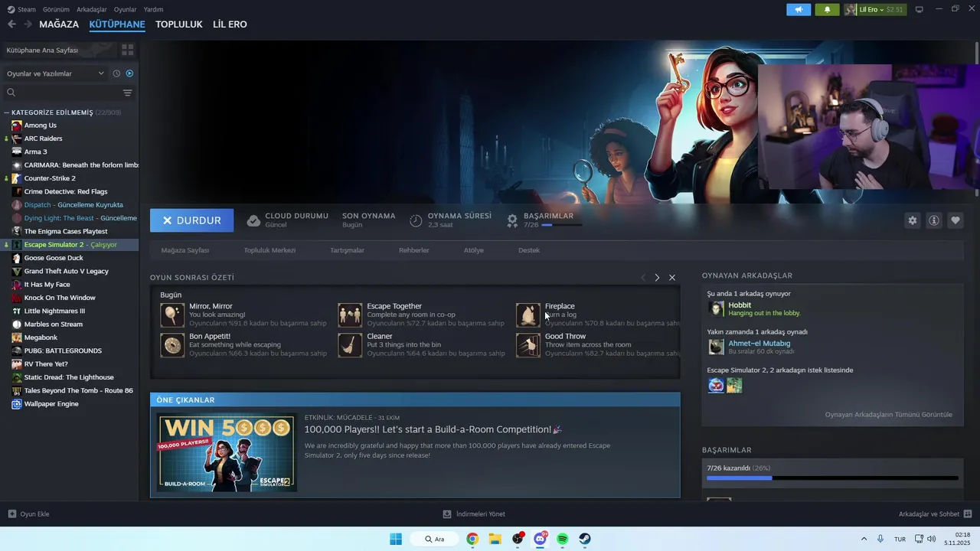The image size is (980, 551).
Task: Click Kütüphane Ana Sayfası button
Action: pos(59,50)
